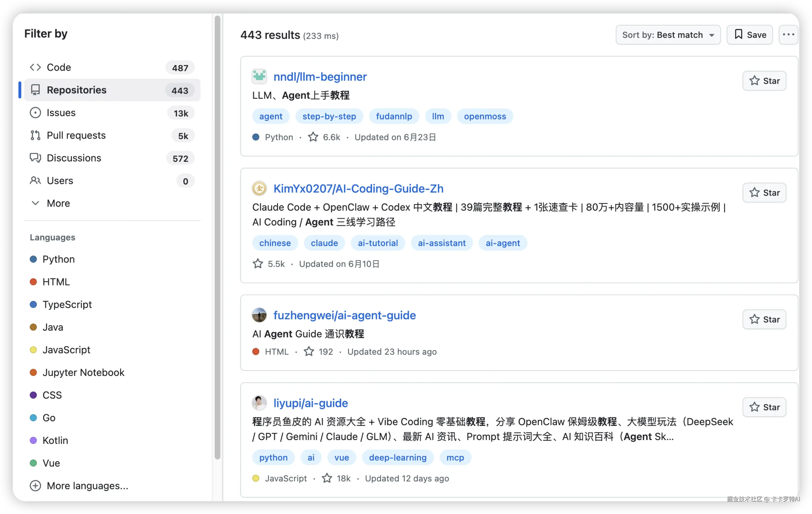Image resolution: width=812 pixels, height=514 pixels.
Task: Click the ai-agent topic tag
Action: tap(503, 243)
